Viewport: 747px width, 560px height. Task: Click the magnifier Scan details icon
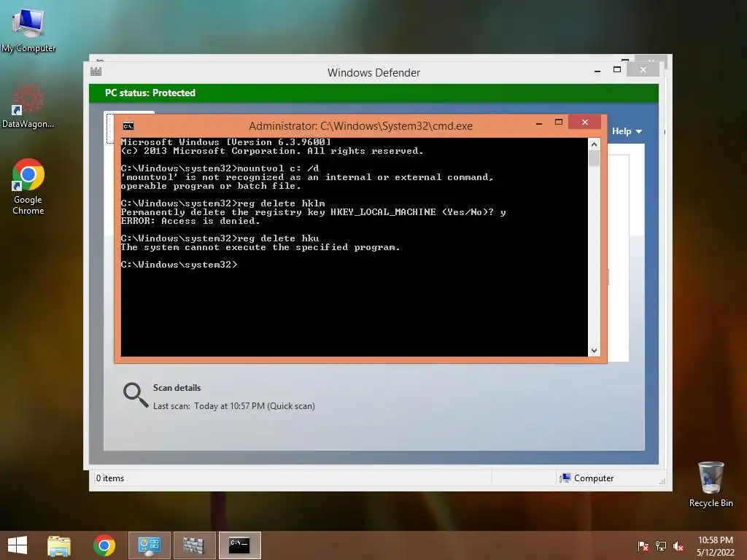pos(135,394)
